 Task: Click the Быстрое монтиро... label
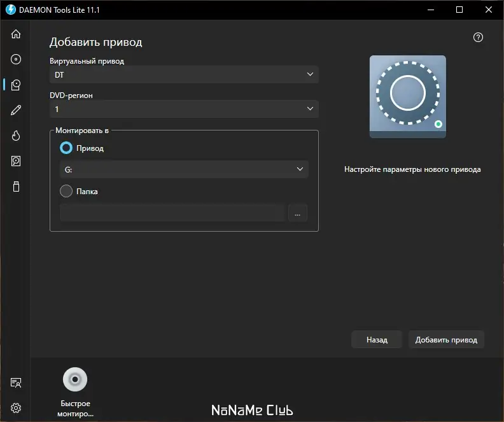75,409
